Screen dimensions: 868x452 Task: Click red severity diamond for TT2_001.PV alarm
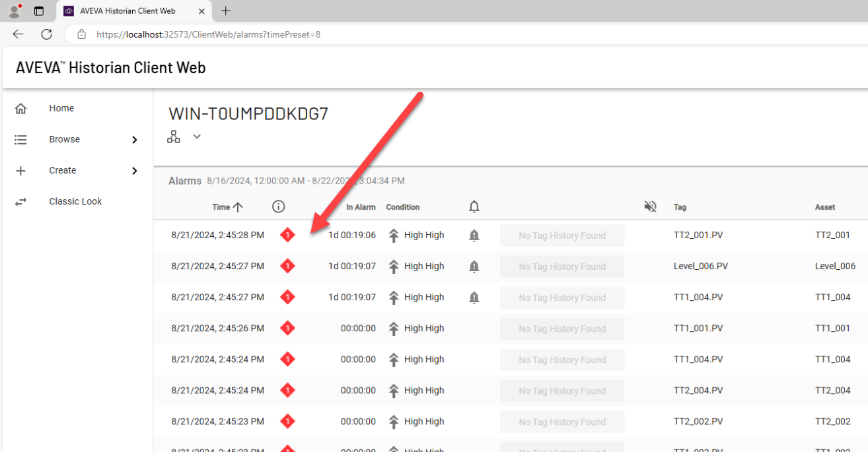click(287, 235)
